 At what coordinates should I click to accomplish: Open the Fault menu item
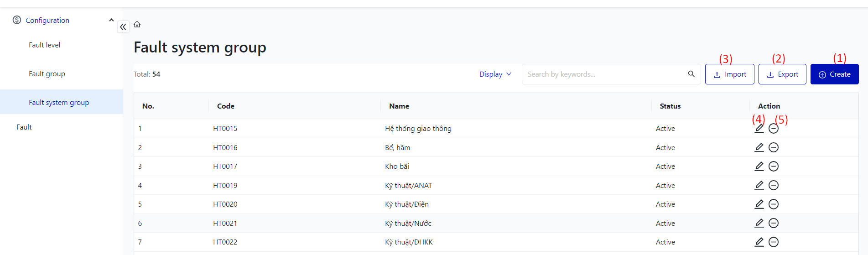[24, 127]
